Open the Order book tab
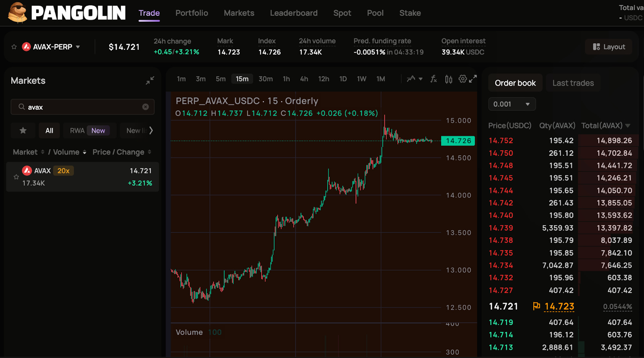The width and height of the screenshot is (644, 358). point(515,83)
